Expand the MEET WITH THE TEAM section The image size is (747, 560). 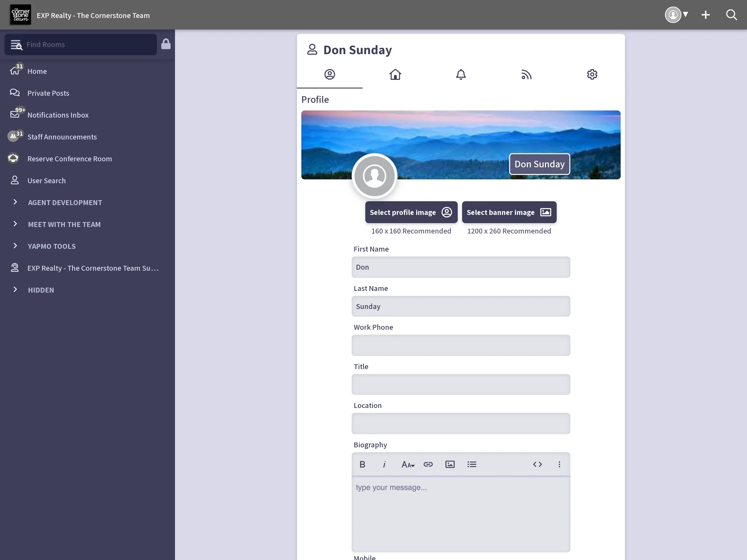pyautogui.click(x=15, y=224)
